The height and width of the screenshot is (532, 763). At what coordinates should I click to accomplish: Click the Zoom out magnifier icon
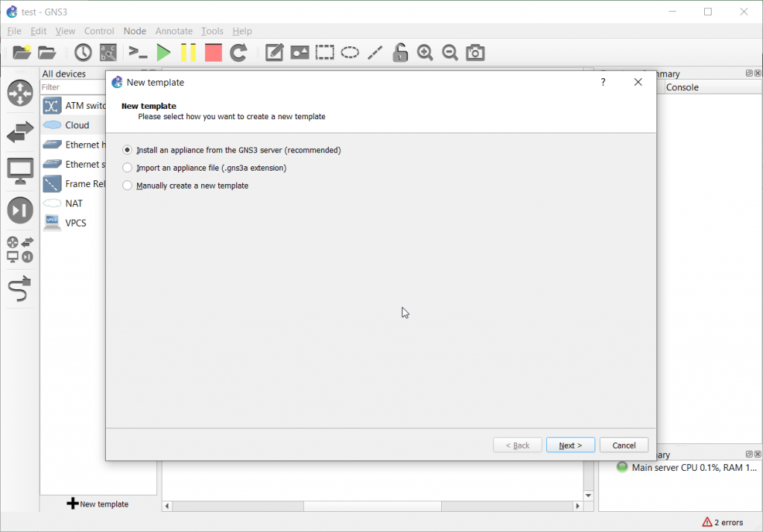click(x=450, y=52)
